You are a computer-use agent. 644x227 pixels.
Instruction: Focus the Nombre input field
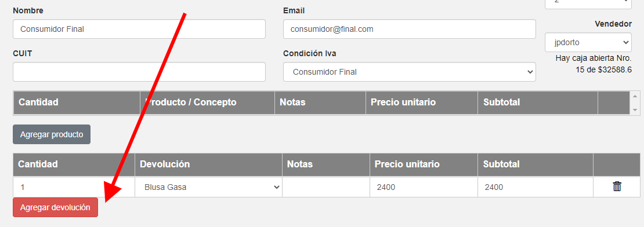pos(139,29)
